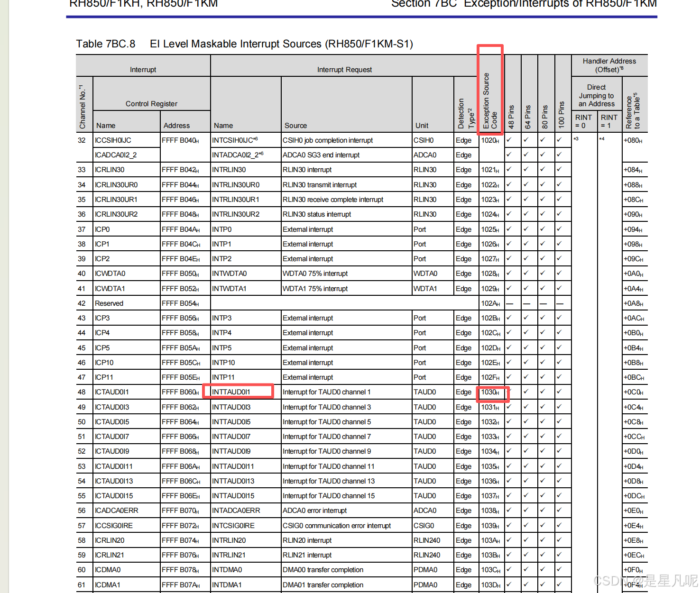Screen dimensions: 700x593
Task: Click the INTRLIN30UR0 interrupt name
Action: 236,185
